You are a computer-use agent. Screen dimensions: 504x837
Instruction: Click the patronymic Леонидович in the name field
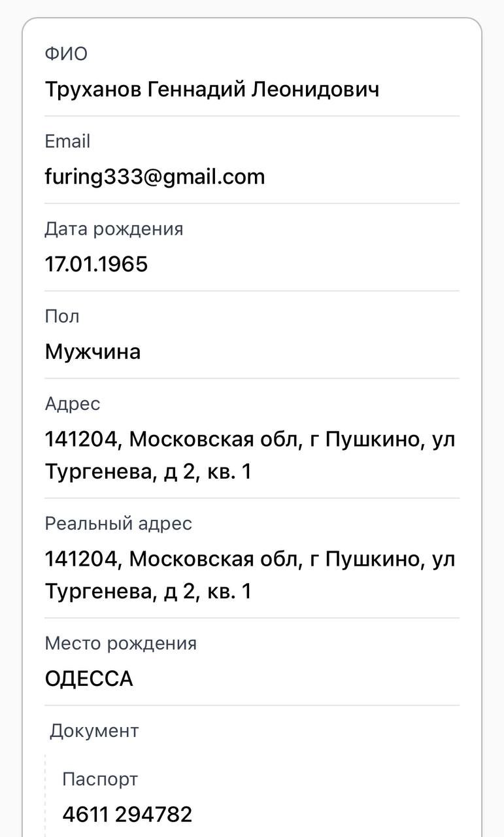click(315, 89)
